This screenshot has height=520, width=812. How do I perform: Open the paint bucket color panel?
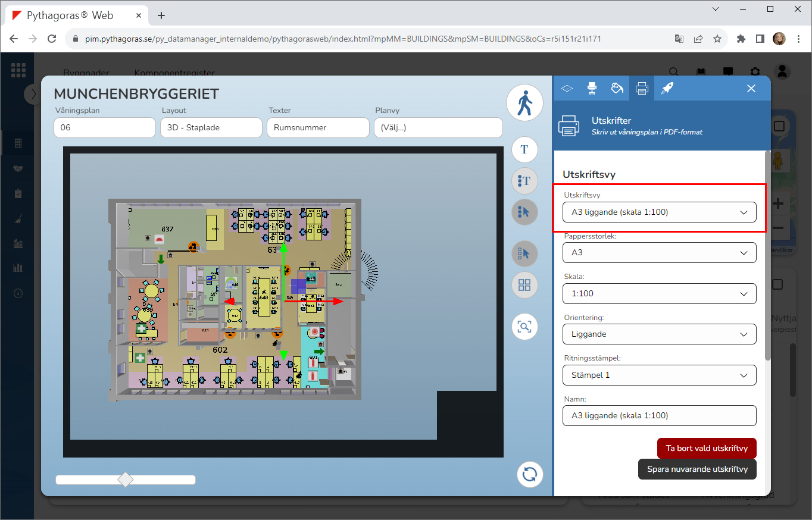click(x=617, y=88)
